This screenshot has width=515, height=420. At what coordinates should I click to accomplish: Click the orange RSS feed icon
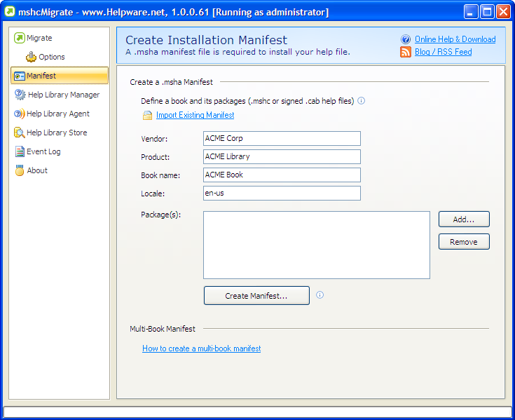click(x=406, y=52)
